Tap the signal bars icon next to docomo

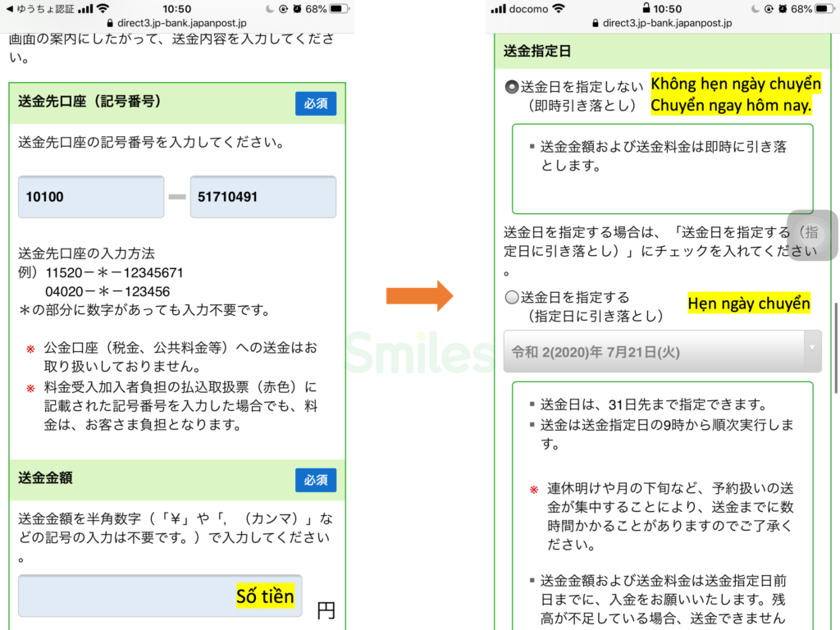[x=498, y=9]
